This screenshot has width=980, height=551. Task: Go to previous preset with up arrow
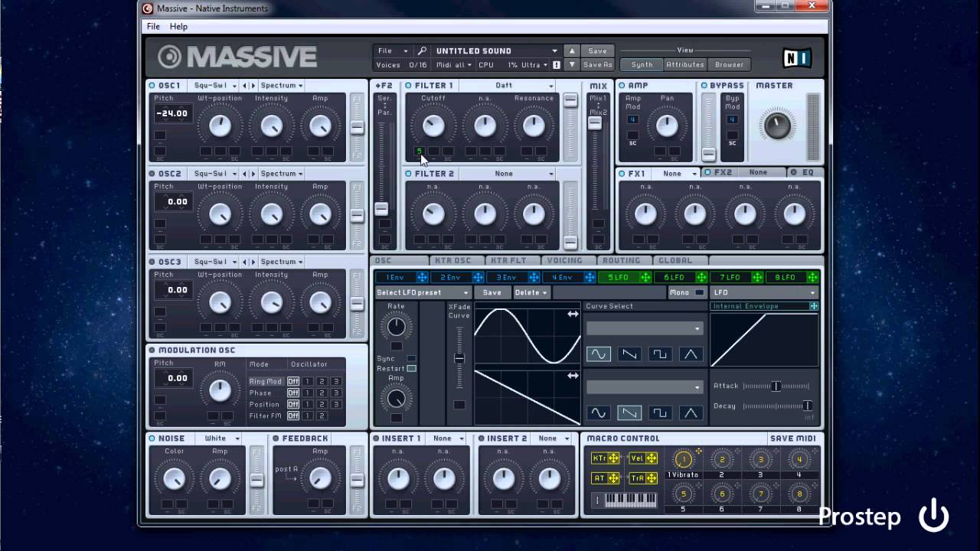pos(572,51)
